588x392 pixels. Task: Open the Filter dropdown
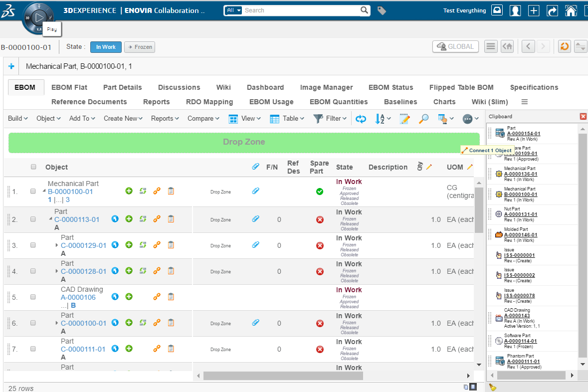[x=329, y=119]
